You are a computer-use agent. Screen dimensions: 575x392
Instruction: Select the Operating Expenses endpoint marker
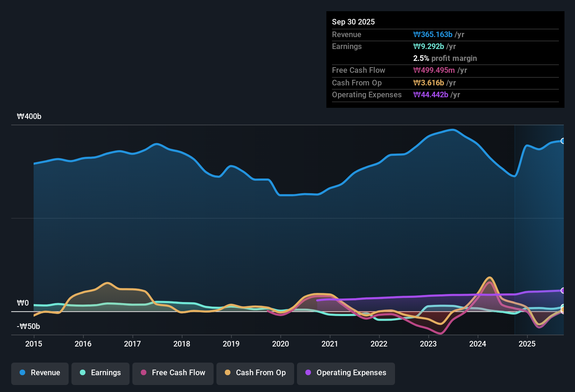point(563,290)
